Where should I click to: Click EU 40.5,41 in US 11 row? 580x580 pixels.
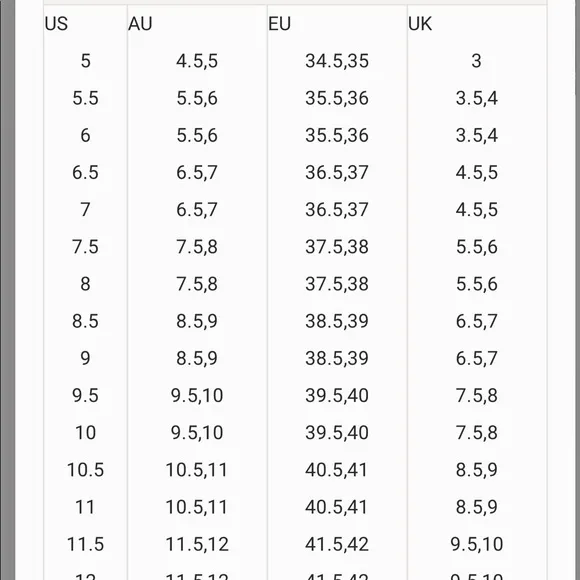point(337,507)
